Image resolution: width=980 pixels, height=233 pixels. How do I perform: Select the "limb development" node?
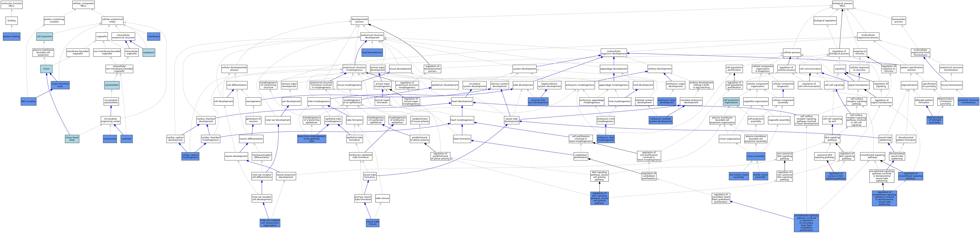coord(643,85)
